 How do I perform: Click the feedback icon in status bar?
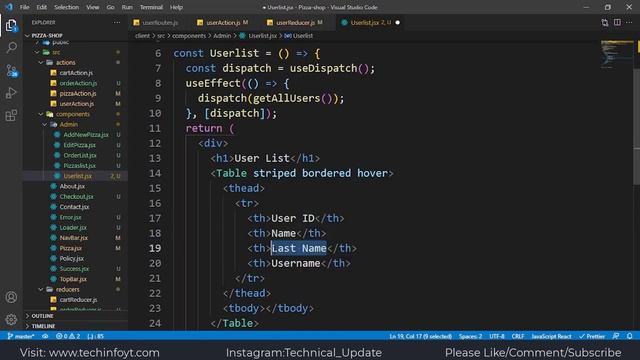tap(616, 336)
